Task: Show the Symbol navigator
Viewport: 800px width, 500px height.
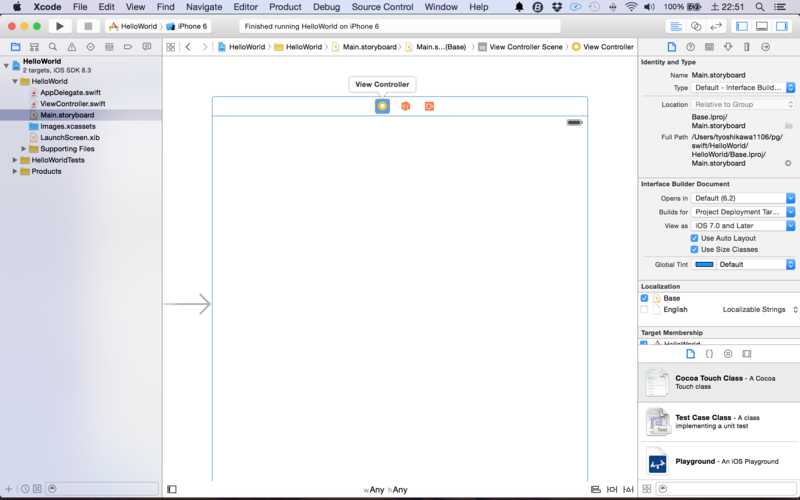Action: [x=34, y=47]
